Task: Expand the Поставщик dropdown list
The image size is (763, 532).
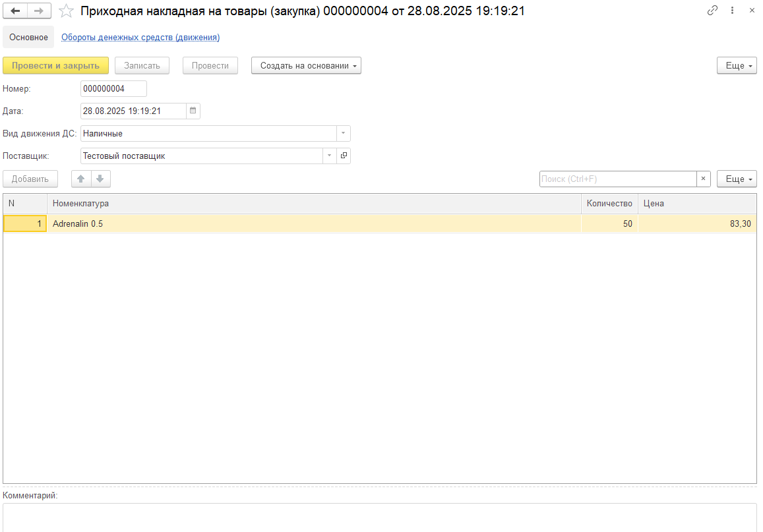Action: 329,156
